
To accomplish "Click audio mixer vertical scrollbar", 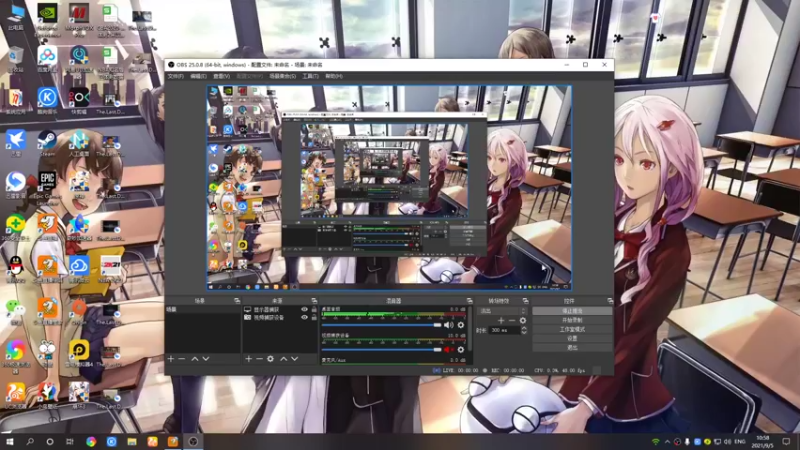I will 469,329.
